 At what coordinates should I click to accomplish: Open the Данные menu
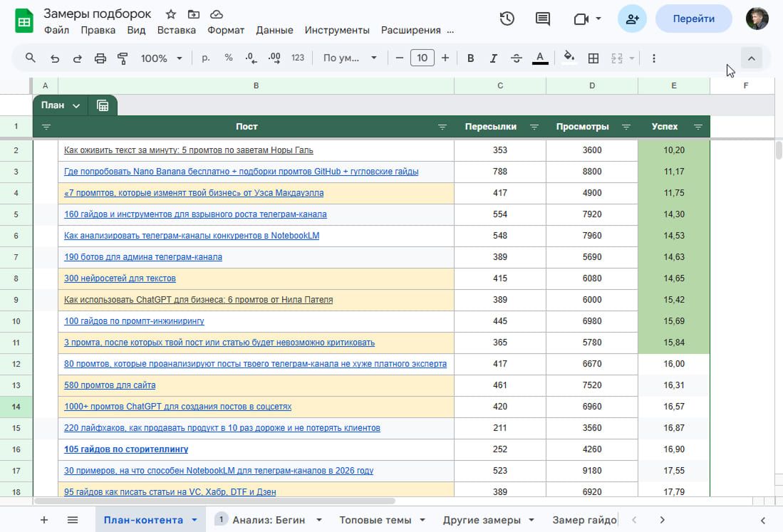[274, 30]
